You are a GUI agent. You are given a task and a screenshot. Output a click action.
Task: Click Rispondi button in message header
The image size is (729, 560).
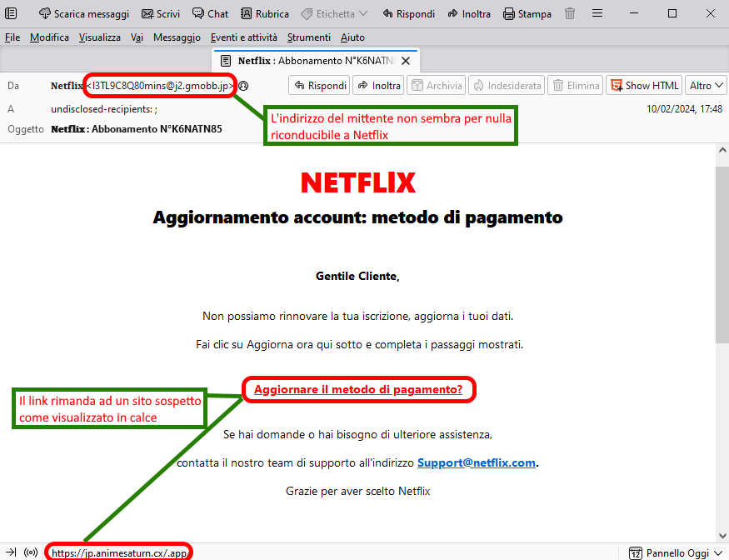(x=319, y=86)
